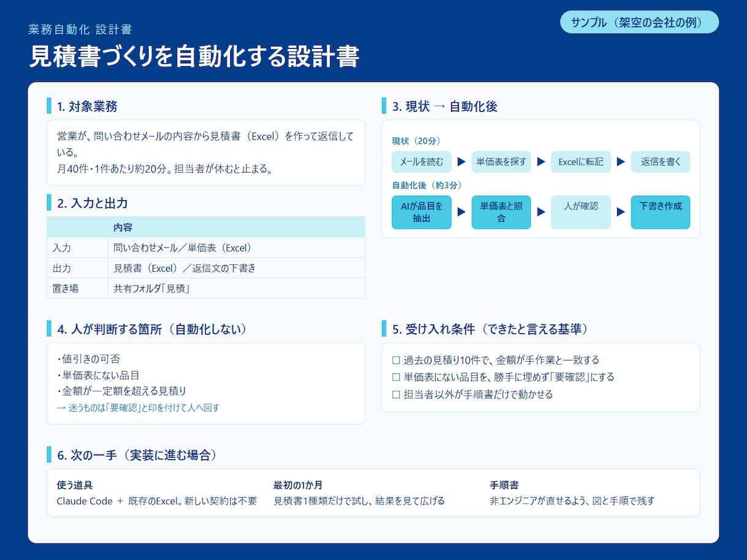Viewport: 747px width, 560px height.
Task: Click arrow between 単価表と照合 and 人が確認
Action: [x=541, y=212]
